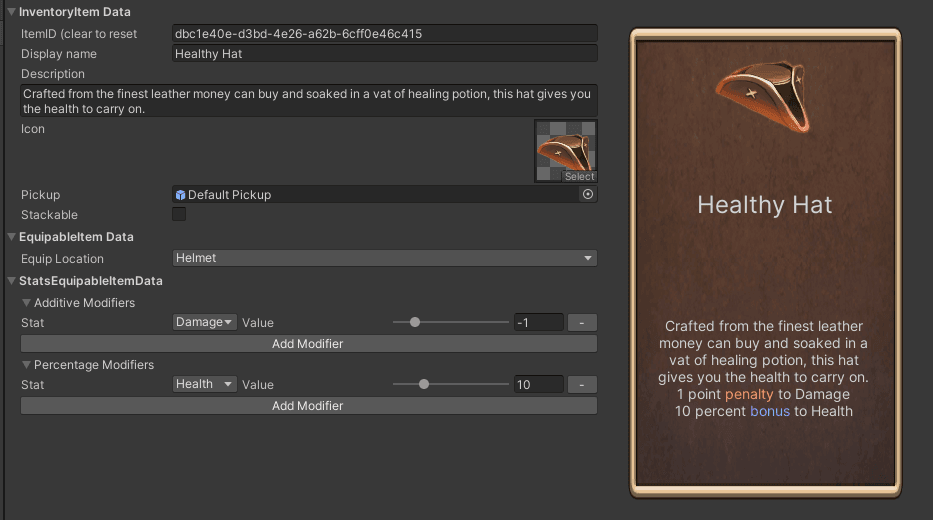Viewport: 933px width, 520px height.
Task: Click the Display name text field
Action: [384, 54]
